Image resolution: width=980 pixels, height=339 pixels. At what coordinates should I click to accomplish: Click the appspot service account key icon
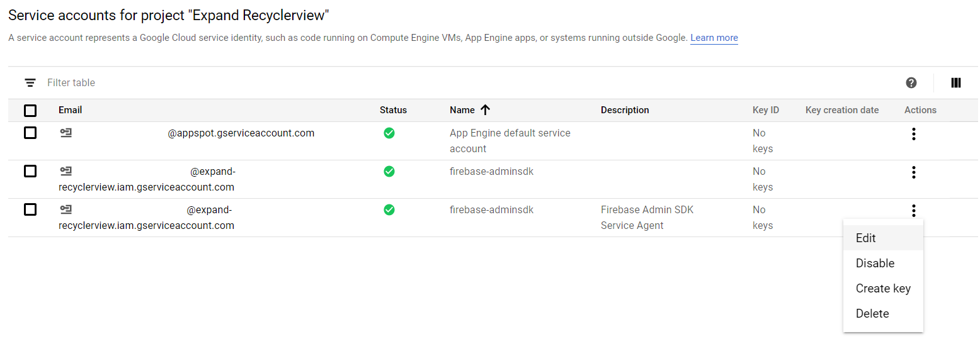point(66,133)
